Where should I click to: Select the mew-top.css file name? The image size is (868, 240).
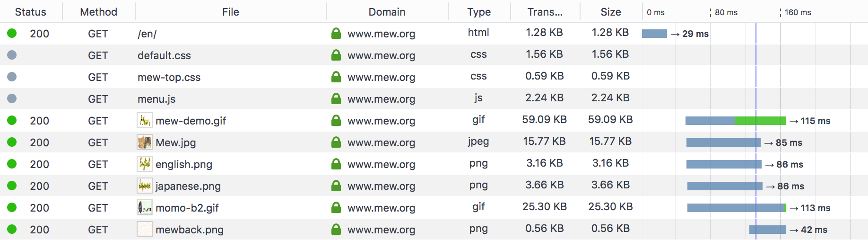coord(169,77)
